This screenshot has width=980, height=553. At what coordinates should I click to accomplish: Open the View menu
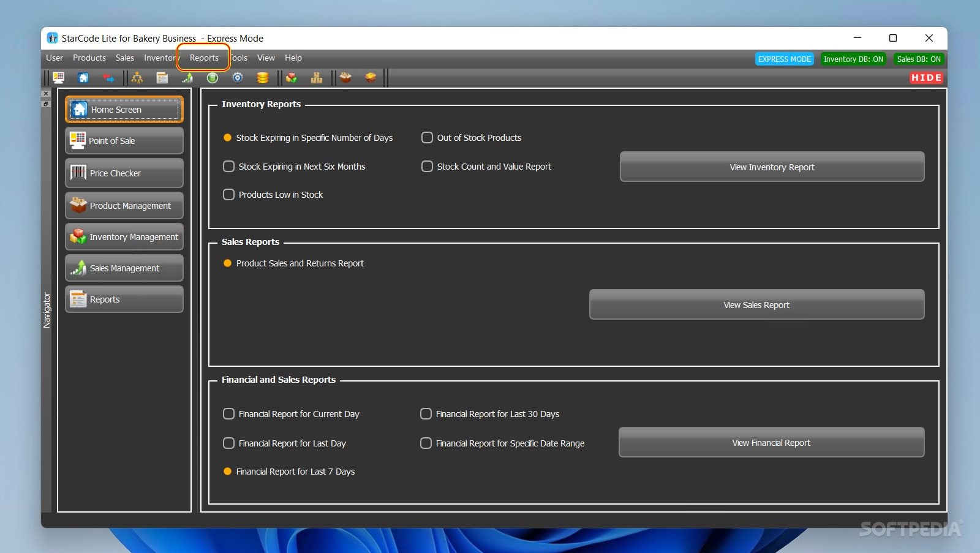(x=266, y=58)
